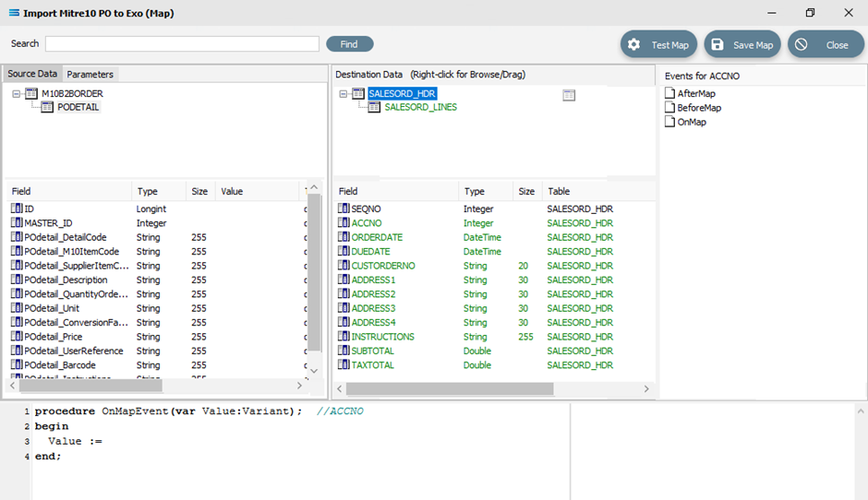Click the Find button
The image size is (868, 500).
(349, 44)
